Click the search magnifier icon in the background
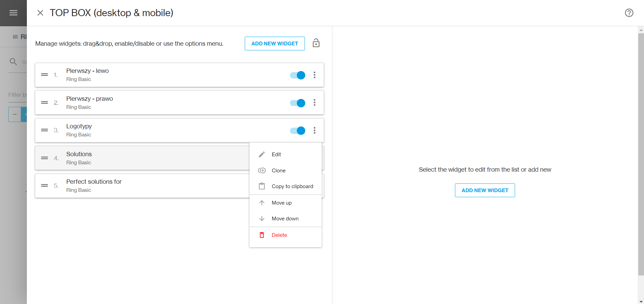The height and width of the screenshot is (304, 644). click(13, 61)
